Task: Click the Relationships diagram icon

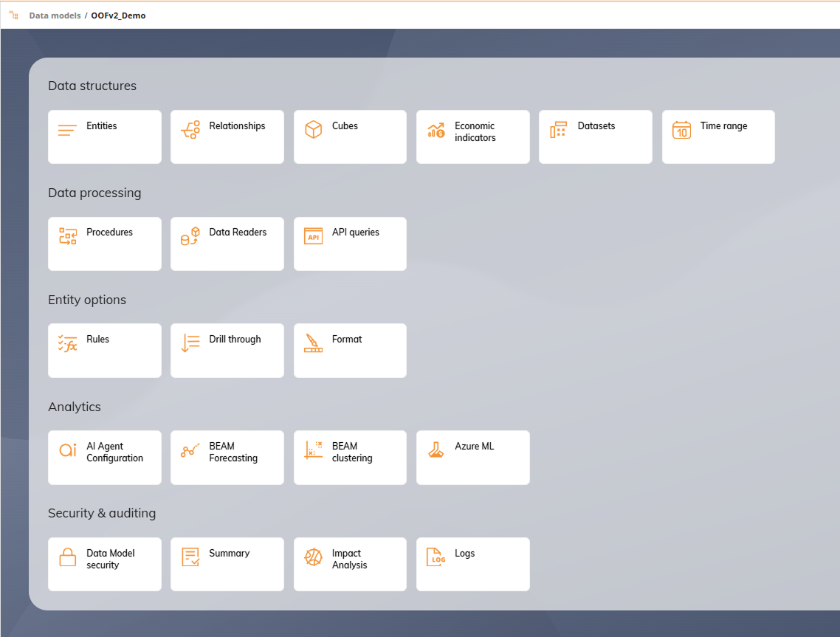Action: point(190,130)
